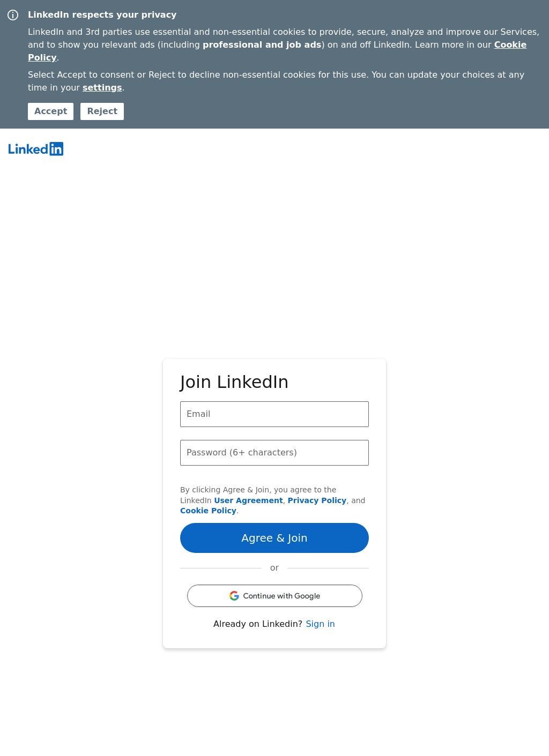Click the bold 'professional and job ads' text
This screenshot has height=756, width=549.
point(262,45)
